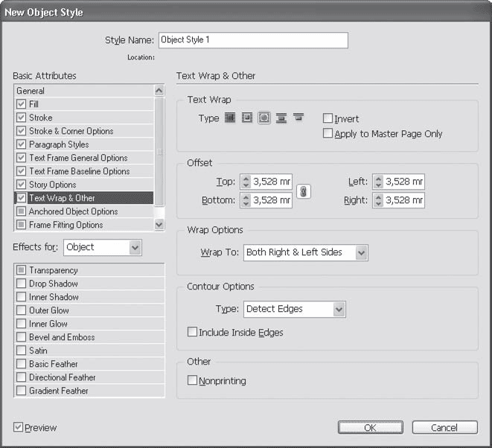The height and width of the screenshot is (448, 492).
Task: Click the OK button
Action: (370, 428)
